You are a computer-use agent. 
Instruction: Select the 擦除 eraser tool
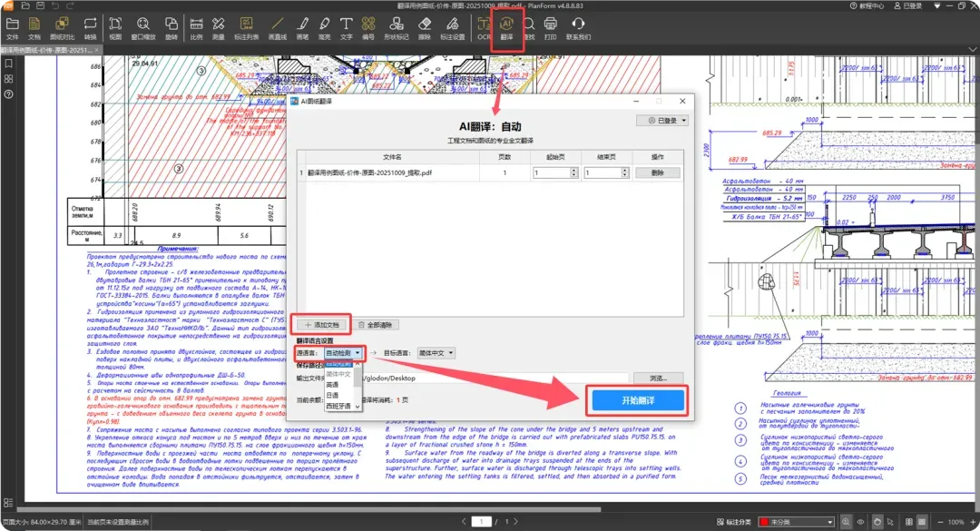(425, 28)
